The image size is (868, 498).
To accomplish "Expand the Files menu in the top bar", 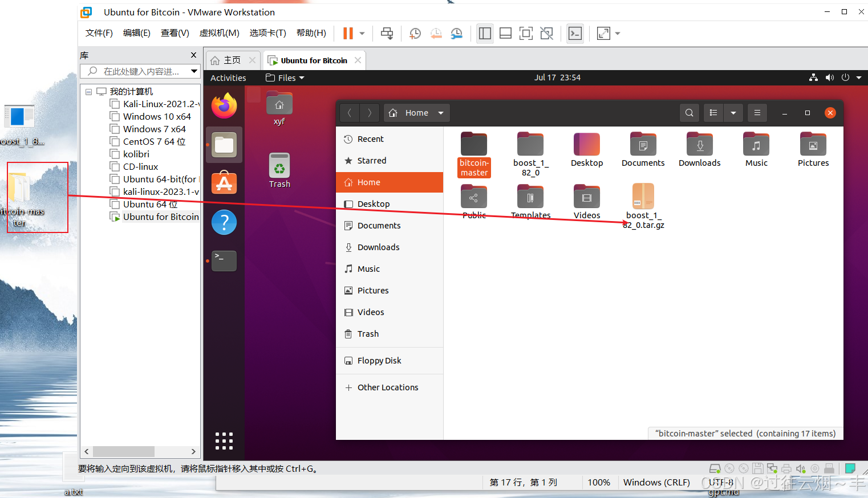I will click(285, 77).
